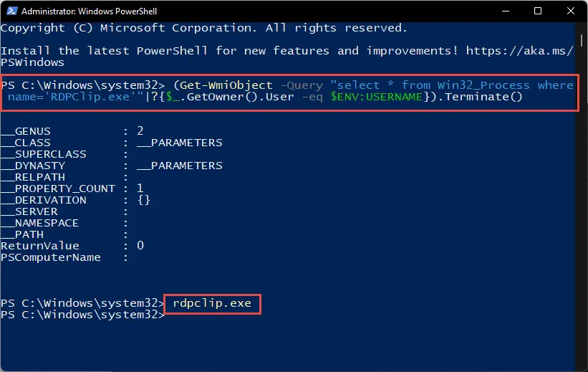
Task: Click the __PROPERTY_COUNT output row
Action: coord(72,189)
